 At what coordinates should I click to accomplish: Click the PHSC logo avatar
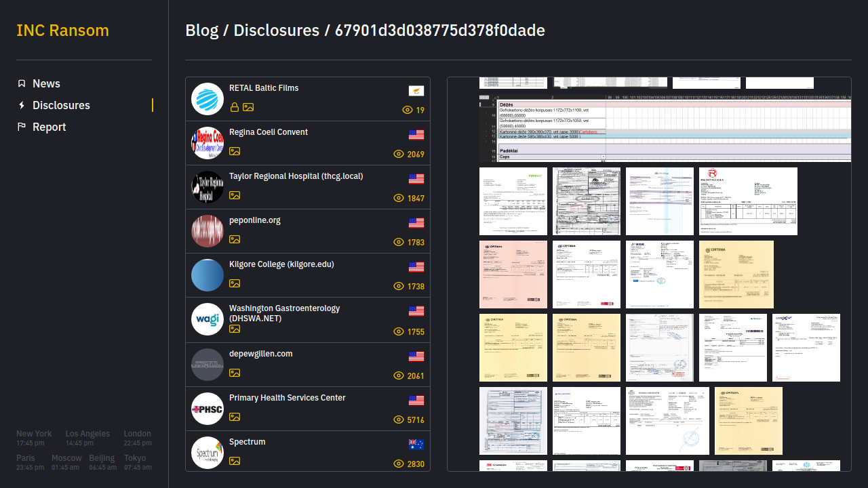[208, 409]
